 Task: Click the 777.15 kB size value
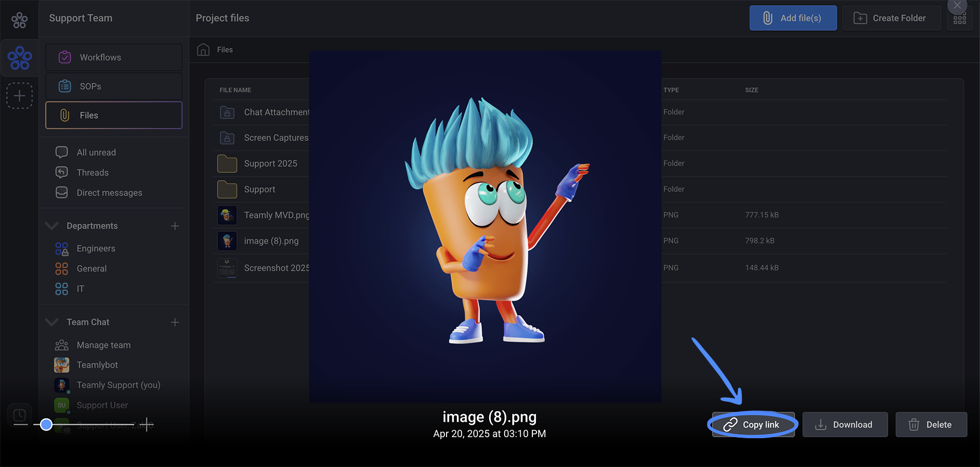[761, 215]
